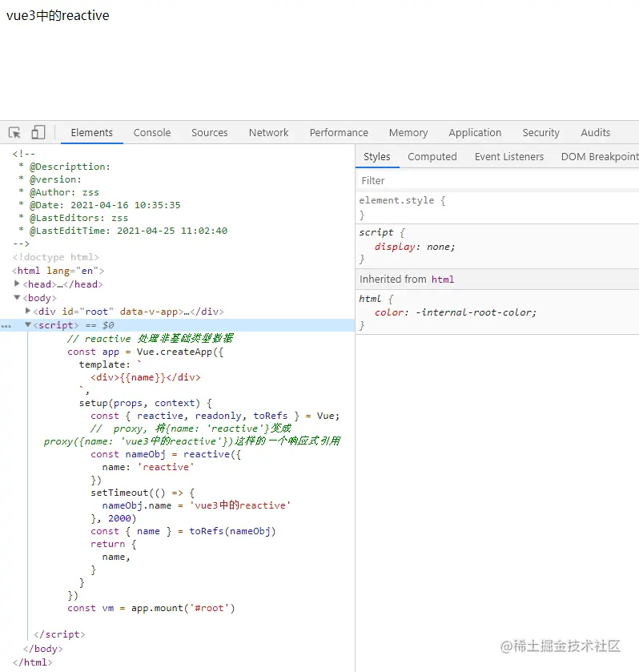
Task: Collapse the body element node
Action: 17,297
